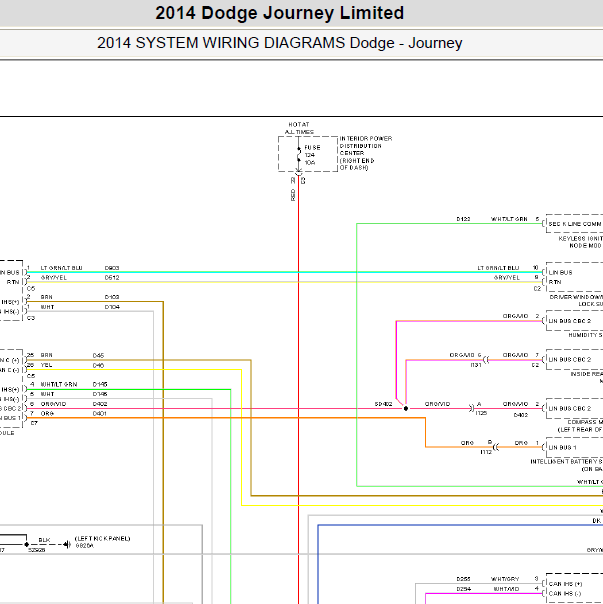
Task: Click the 'WHT/GRY' wire color label
Action: click(x=505, y=579)
